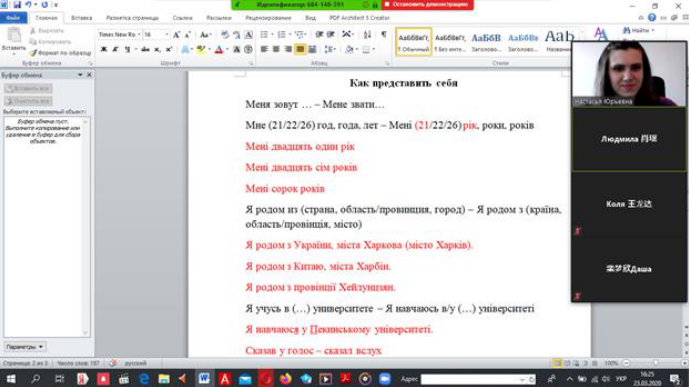The width and height of the screenshot is (689, 387).
Task: Open font size dropdown showing 16
Action: pos(156,34)
